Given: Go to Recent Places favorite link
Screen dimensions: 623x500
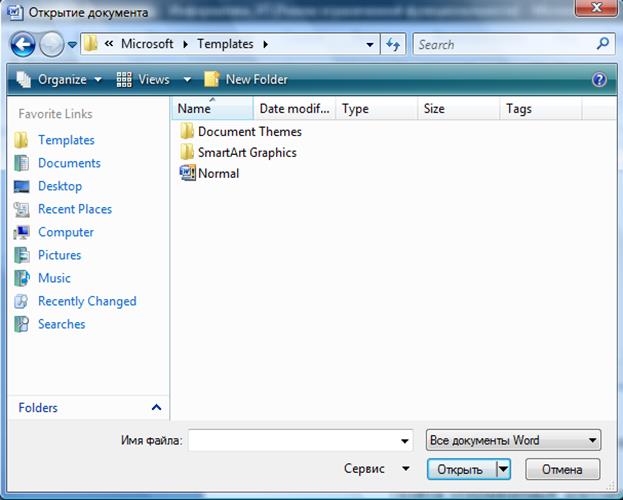Looking at the screenshot, I should click(x=75, y=209).
